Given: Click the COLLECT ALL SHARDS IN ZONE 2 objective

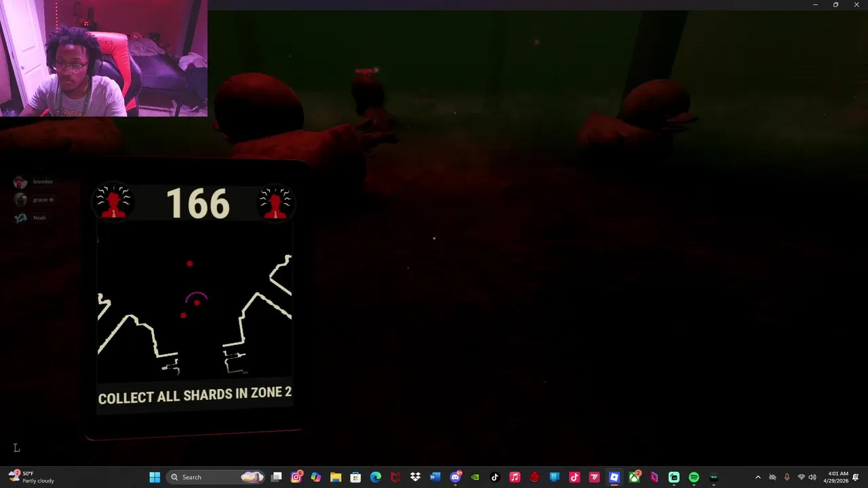Looking at the screenshot, I should click(x=195, y=395).
